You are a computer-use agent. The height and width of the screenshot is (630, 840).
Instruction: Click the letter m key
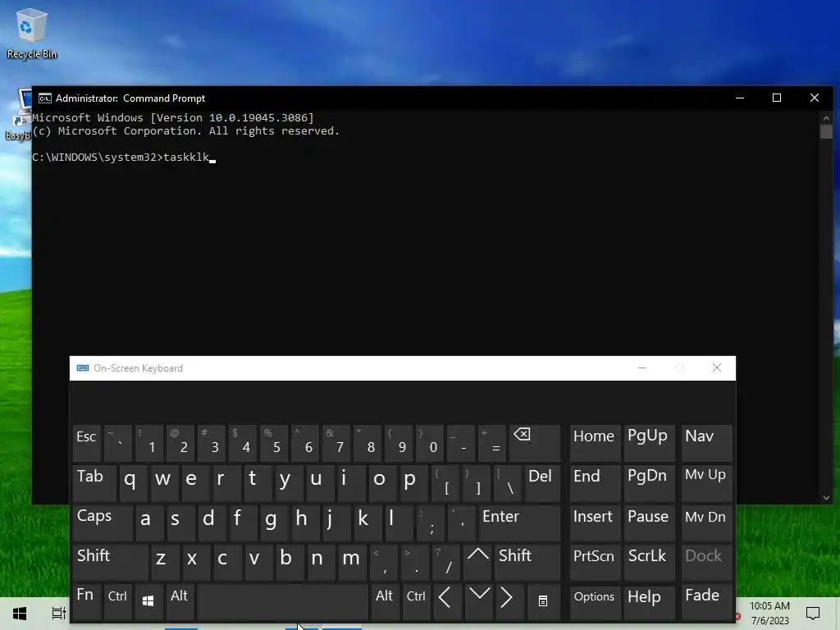[x=354, y=561]
